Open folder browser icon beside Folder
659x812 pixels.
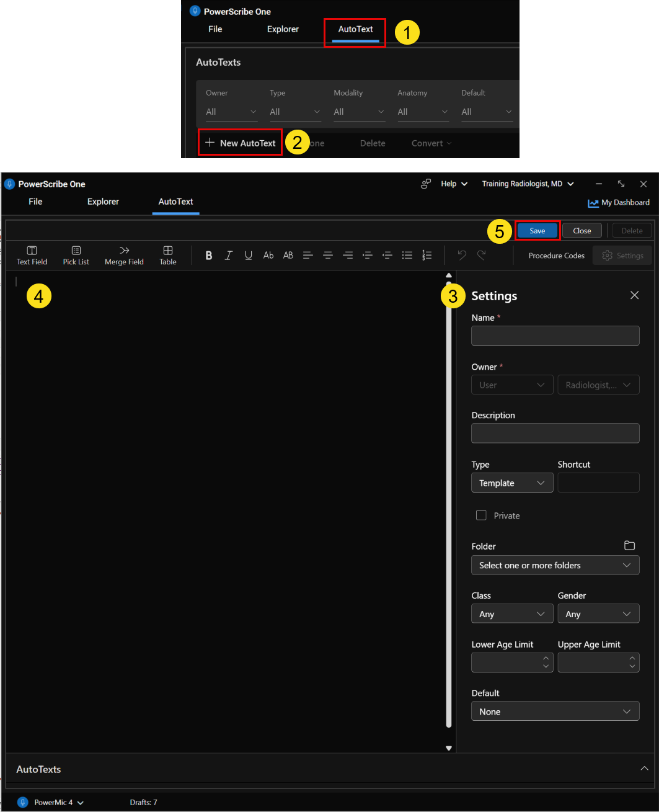click(x=629, y=546)
